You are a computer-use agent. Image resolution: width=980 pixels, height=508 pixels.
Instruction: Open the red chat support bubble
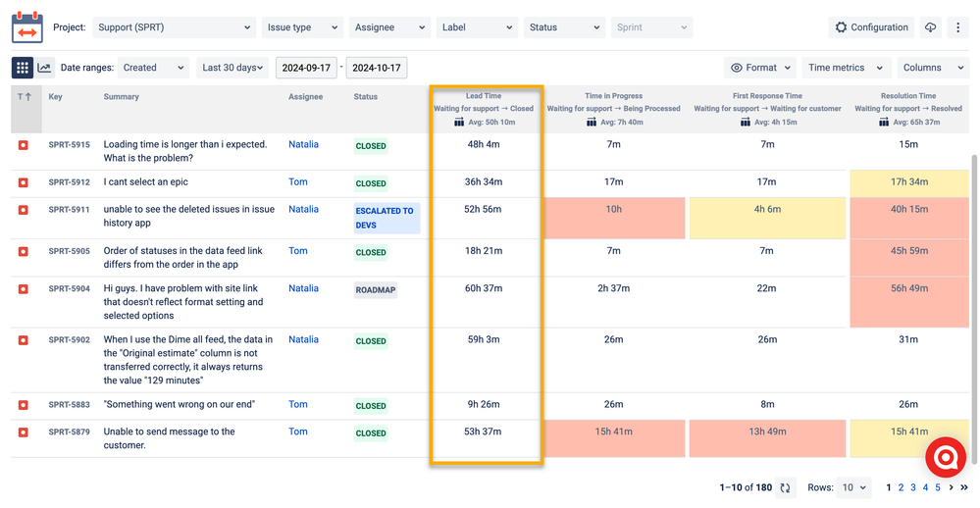[x=946, y=457]
